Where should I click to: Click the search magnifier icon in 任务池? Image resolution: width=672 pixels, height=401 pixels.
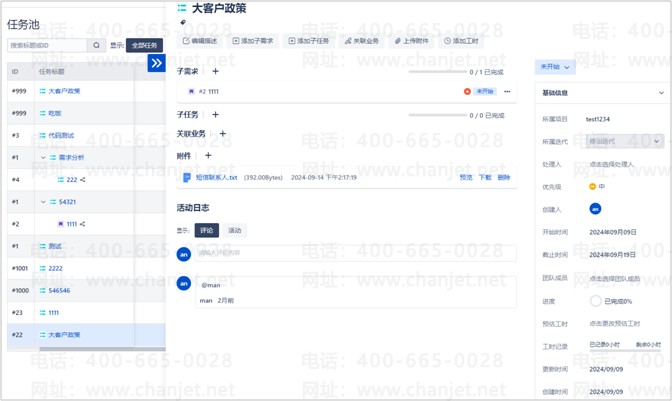[96, 45]
